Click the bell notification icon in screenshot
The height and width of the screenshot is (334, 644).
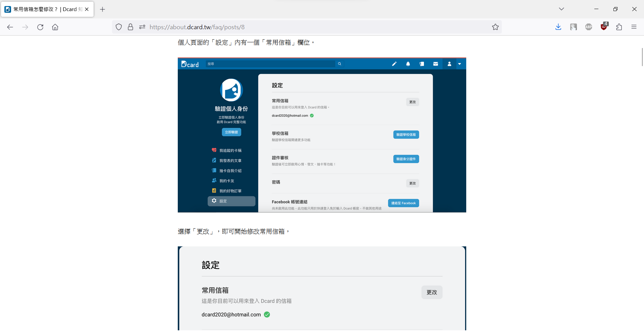[408, 64]
